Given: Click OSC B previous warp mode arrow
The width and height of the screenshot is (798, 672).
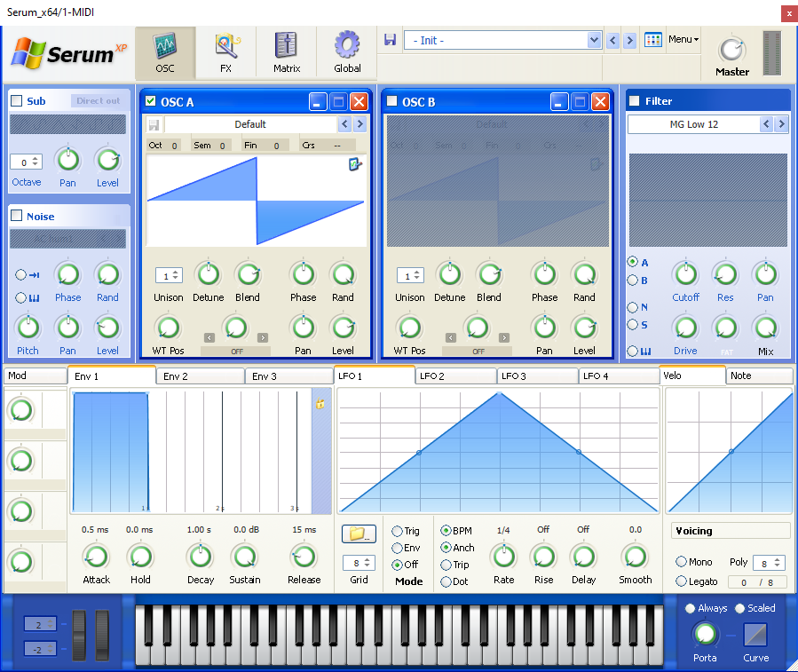Looking at the screenshot, I should tap(451, 337).
